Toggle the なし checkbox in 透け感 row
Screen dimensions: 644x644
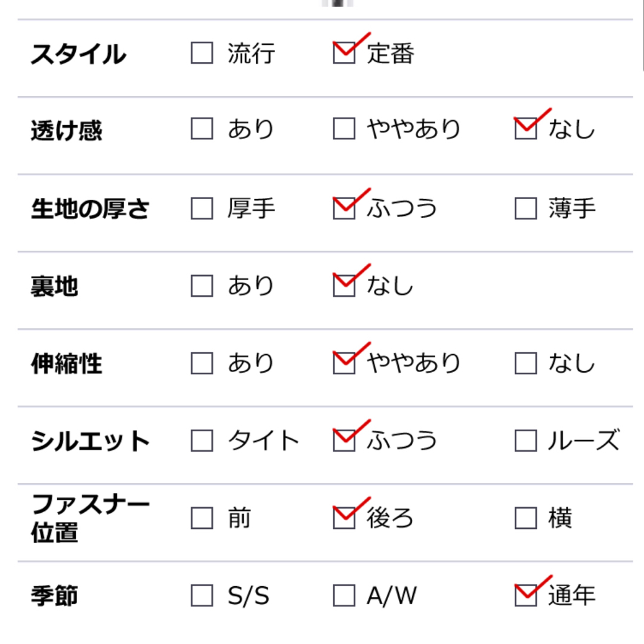click(x=526, y=129)
